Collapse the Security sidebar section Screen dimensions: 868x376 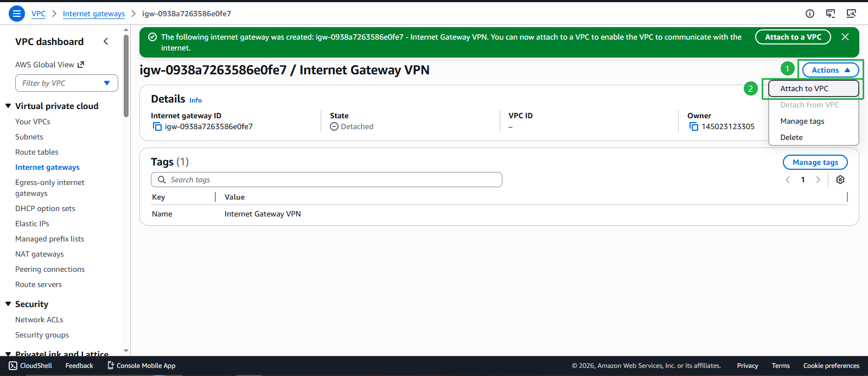pos(8,304)
